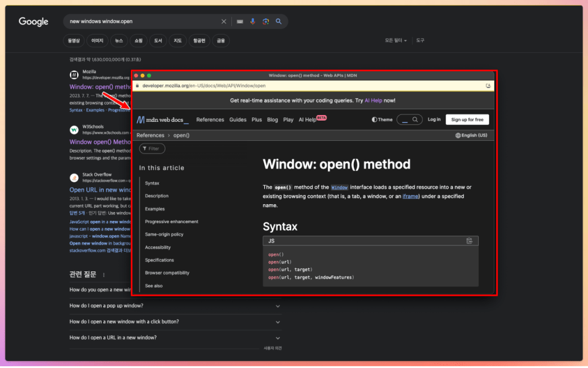Open the English (US) language selector

pos(471,135)
